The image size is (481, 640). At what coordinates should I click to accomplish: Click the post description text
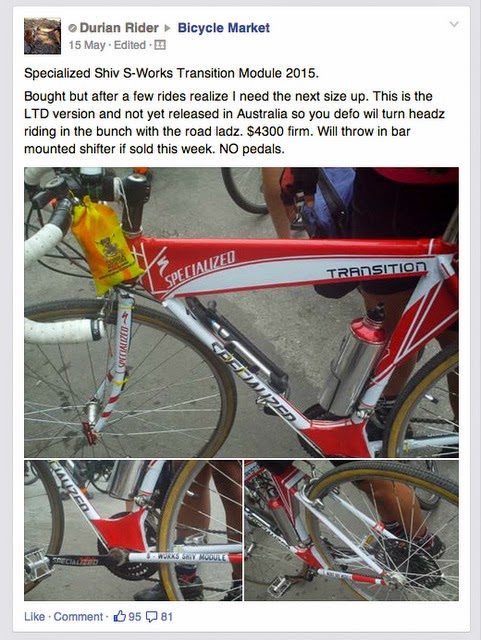click(234, 122)
